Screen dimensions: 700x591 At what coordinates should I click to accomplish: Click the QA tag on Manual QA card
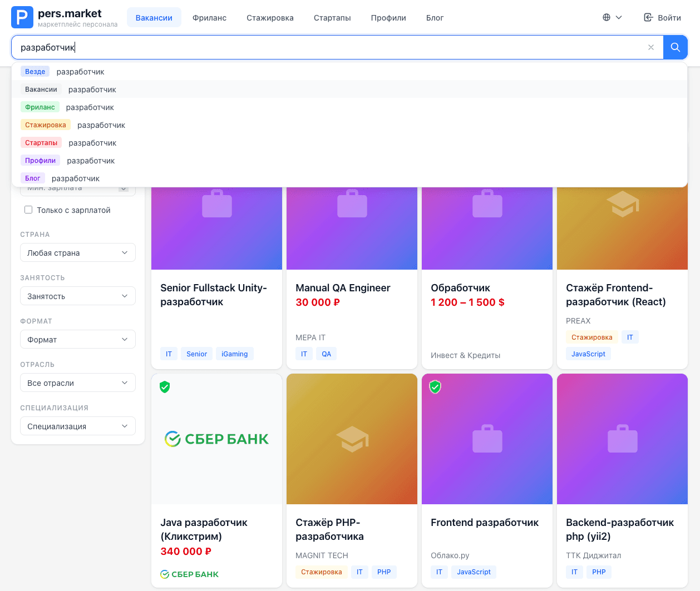326,354
